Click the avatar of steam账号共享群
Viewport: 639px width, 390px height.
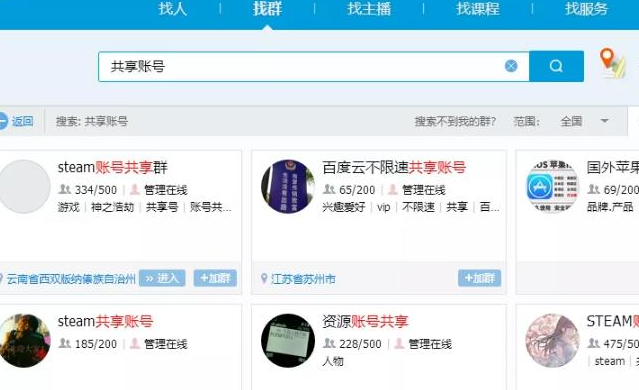[x=24, y=186]
